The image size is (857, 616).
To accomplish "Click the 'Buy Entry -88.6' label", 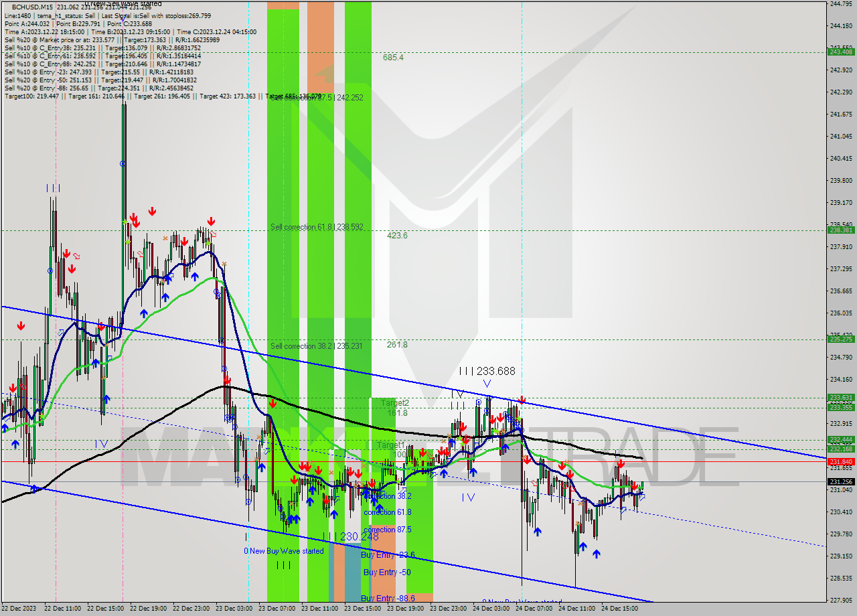I will (x=388, y=598).
